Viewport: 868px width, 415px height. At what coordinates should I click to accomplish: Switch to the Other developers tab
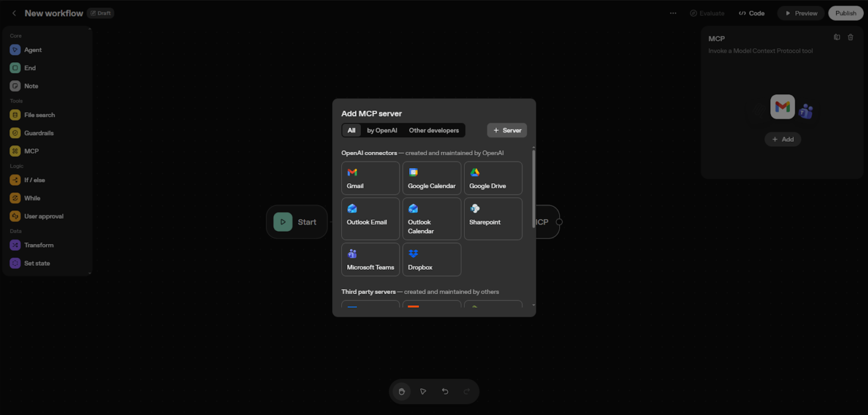pyautogui.click(x=434, y=130)
